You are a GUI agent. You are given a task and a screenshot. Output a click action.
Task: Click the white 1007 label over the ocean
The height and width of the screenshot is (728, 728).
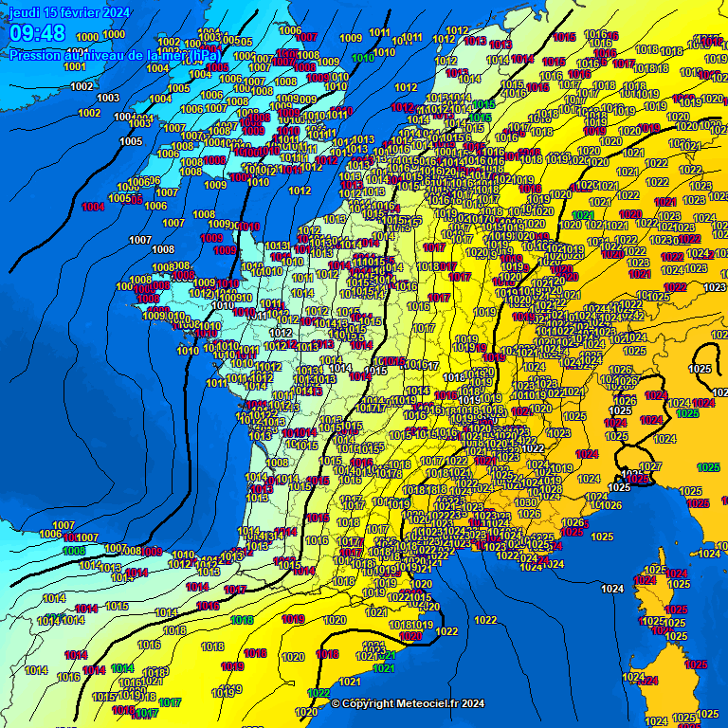click(x=140, y=240)
